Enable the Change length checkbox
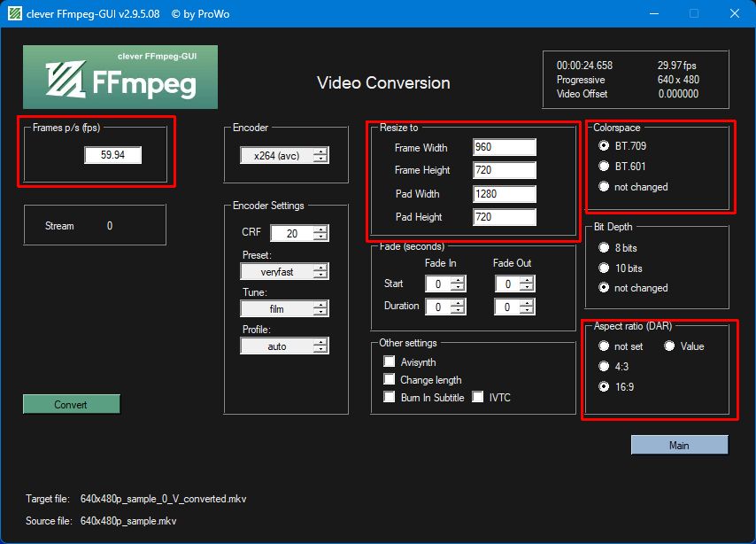Image resolution: width=756 pixels, height=544 pixels. 390,379
